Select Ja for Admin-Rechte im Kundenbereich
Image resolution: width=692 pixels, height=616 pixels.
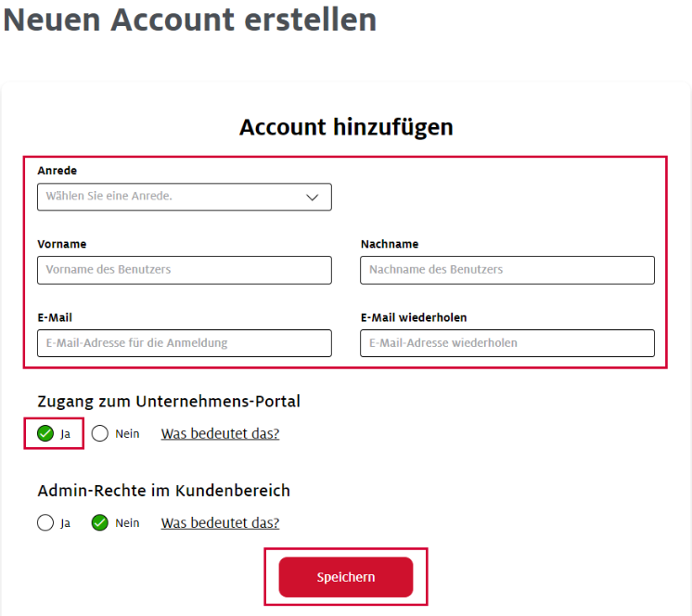[45, 522]
